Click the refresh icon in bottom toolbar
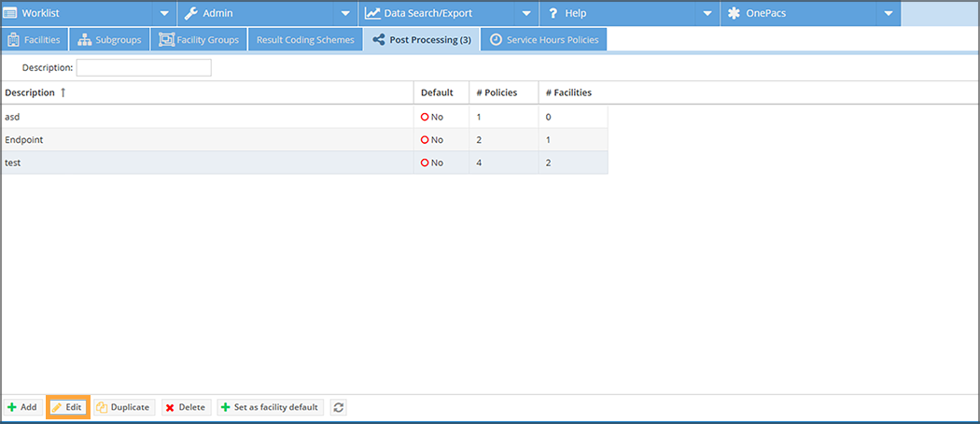 [339, 407]
